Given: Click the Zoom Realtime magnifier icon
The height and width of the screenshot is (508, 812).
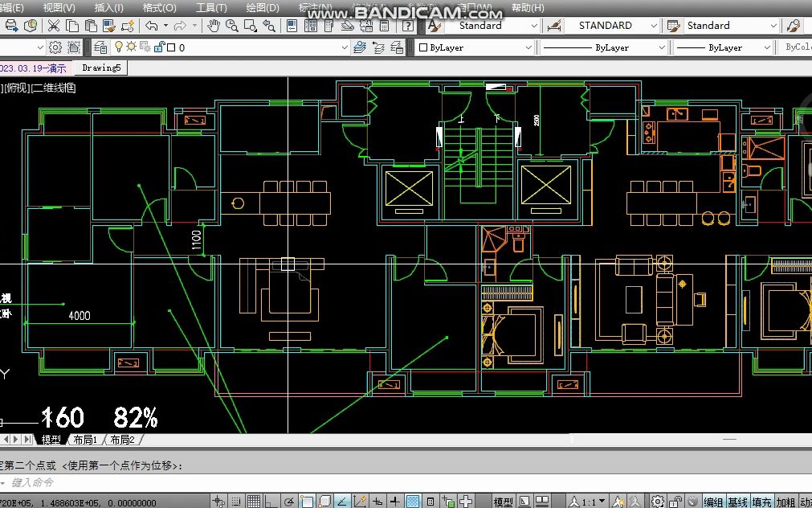Looking at the screenshot, I should 231,26.
